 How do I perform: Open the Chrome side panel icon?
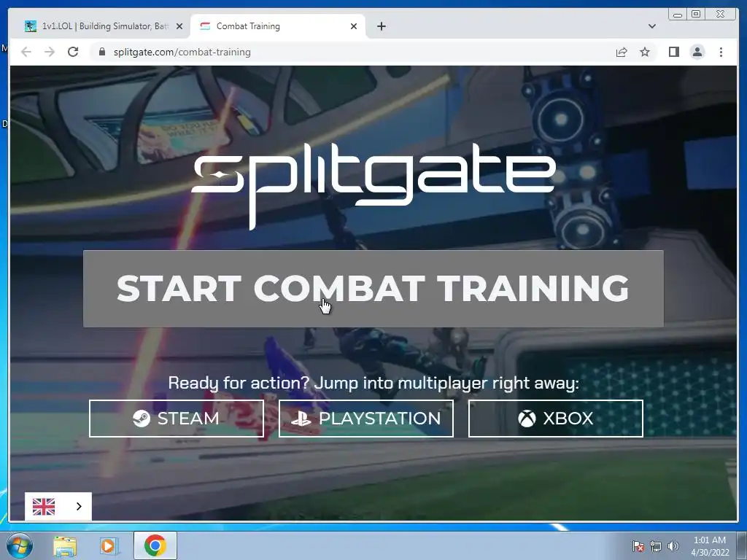[673, 52]
